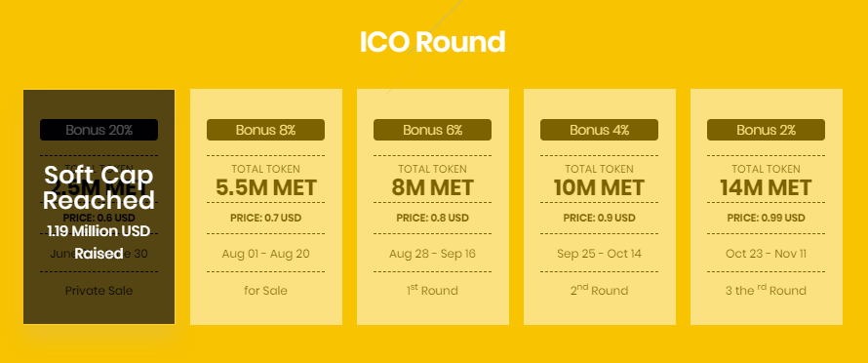Screen dimensions: 868x363
Task: Click the 1st Round label
Action: pyautogui.click(x=432, y=290)
